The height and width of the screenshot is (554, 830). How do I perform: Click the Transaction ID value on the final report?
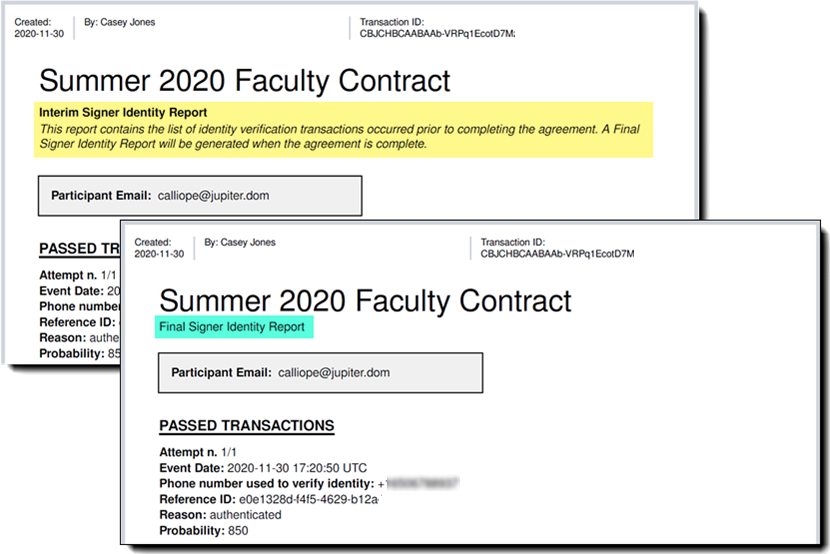point(557,254)
